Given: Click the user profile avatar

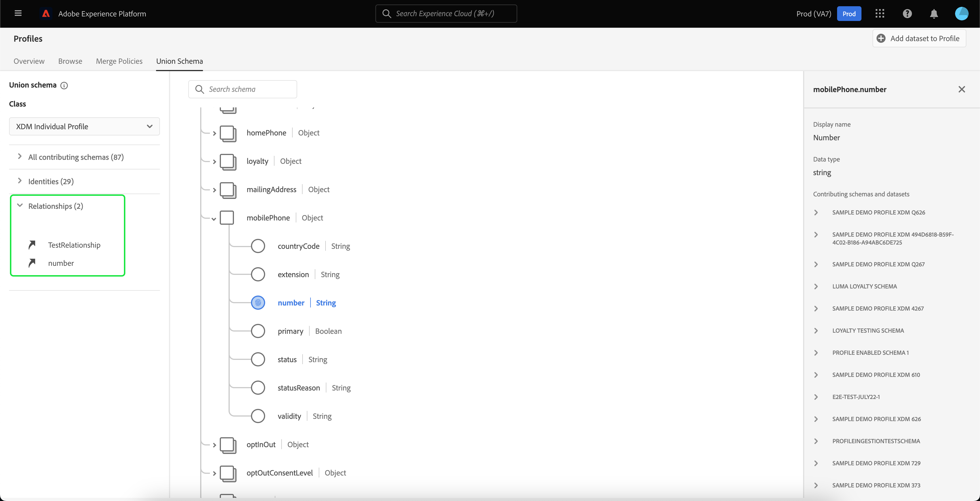Looking at the screenshot, I should (x=961, y=14).
